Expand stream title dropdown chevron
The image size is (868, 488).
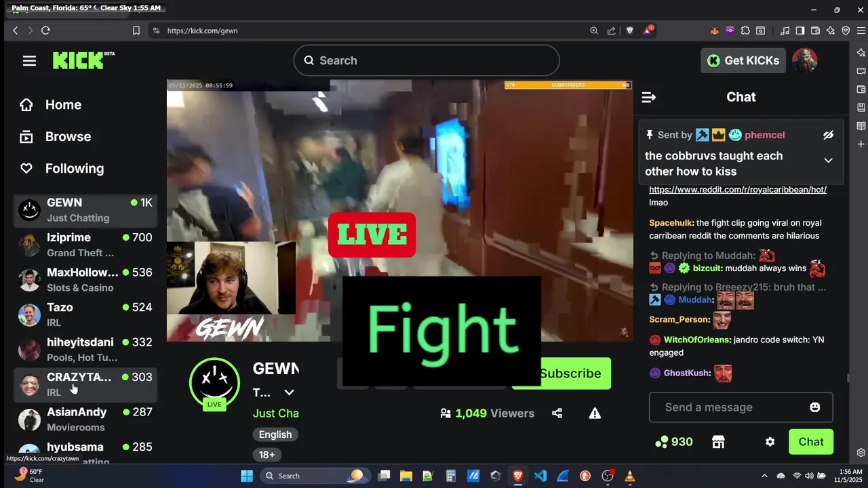click(289, 392)
